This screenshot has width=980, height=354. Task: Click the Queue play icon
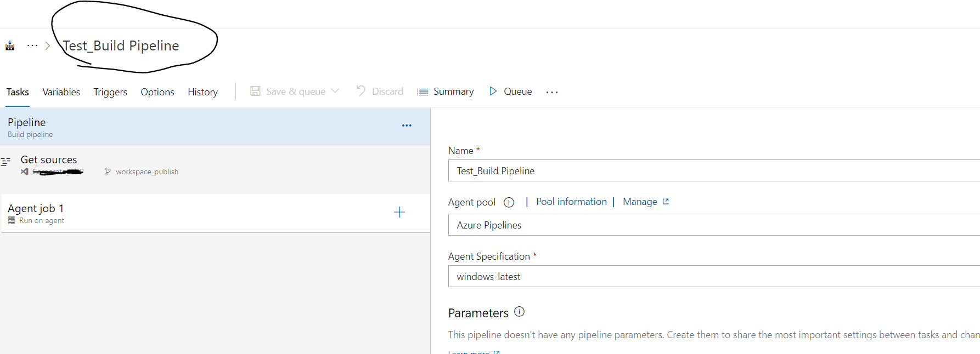pyautogui.click(x=493, y=91)
